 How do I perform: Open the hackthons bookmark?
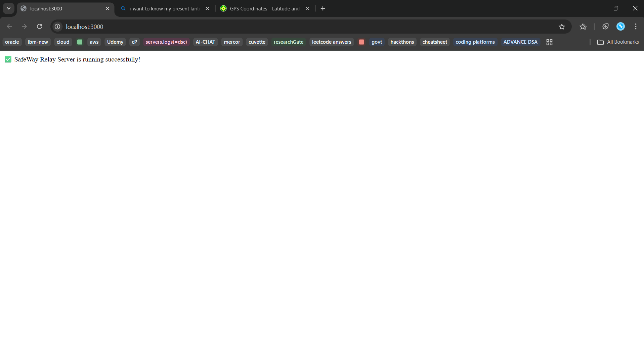[x=402, y=42]
